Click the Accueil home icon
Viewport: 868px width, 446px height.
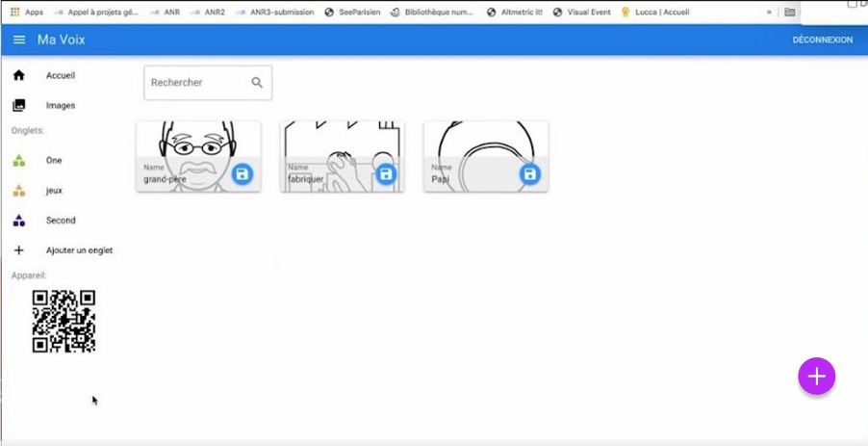[x=19, y=75]
